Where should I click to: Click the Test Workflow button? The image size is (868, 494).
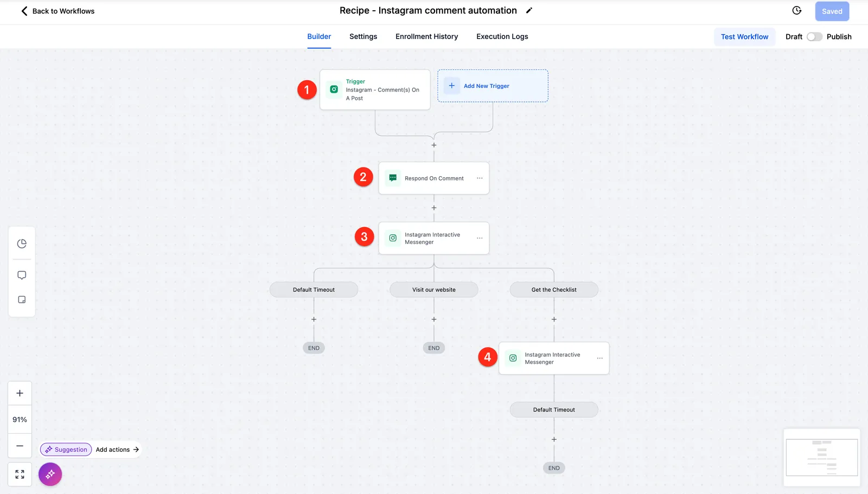coord(744,37)
